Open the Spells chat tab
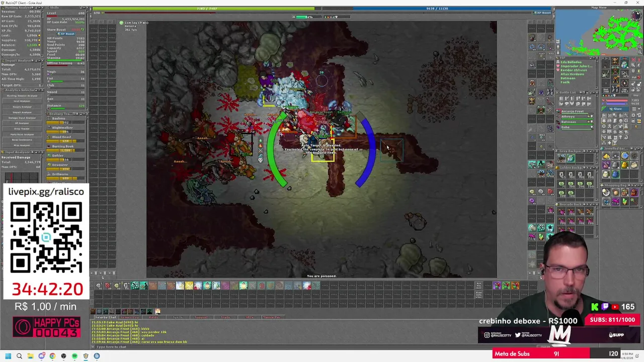This screenshot has height=362, width=644. pyautogui.click(x=178, y=317)
